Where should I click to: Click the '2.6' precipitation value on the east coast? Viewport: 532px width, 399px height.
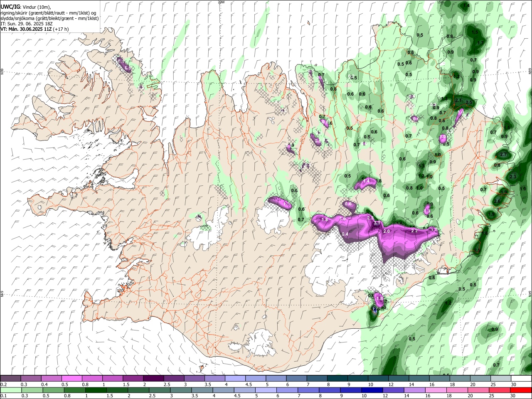[497, 201]
